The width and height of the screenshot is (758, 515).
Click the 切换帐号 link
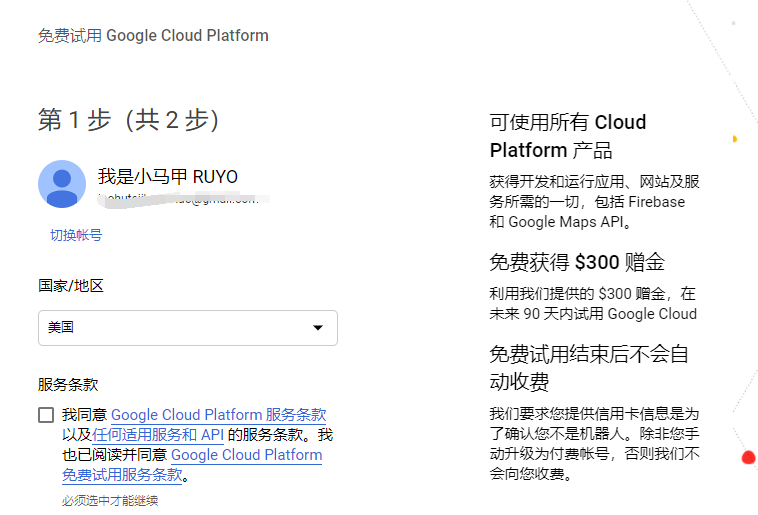(76, 235)
